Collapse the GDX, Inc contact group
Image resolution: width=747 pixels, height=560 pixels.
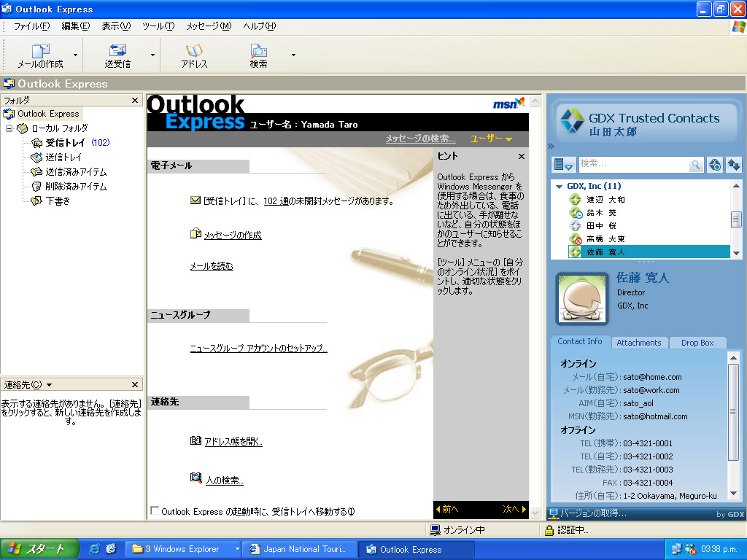pyautogui.click(x=559, y=186)
